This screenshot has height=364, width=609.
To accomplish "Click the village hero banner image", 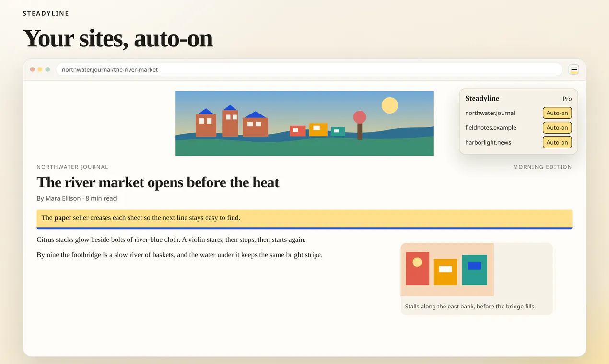I will point(304,124).
